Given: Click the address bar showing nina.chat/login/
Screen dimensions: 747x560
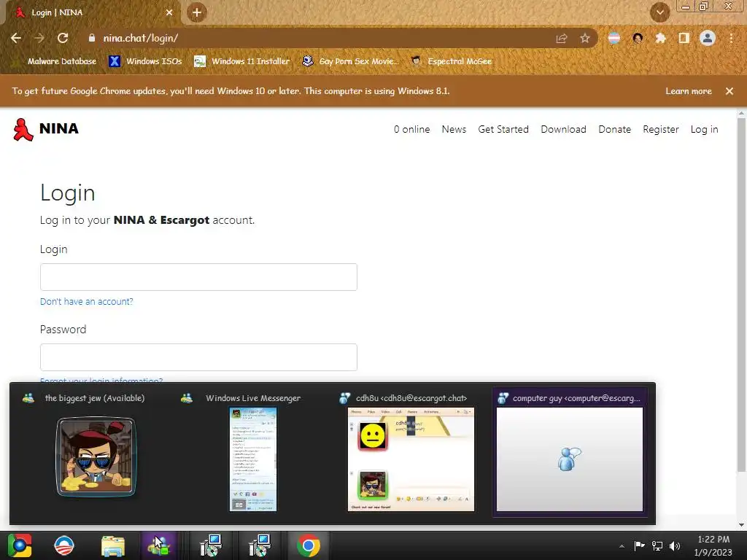Looking at the screenshot, I should point(314,38).
